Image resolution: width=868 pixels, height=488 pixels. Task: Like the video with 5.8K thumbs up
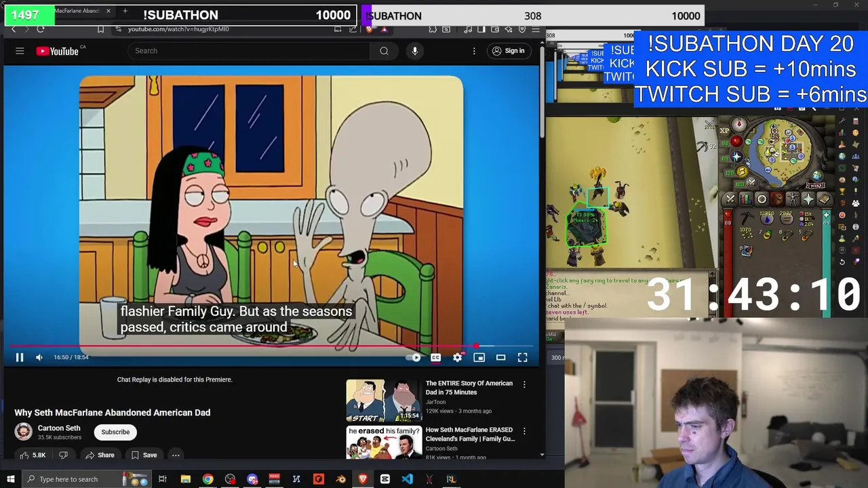(33, 455)
